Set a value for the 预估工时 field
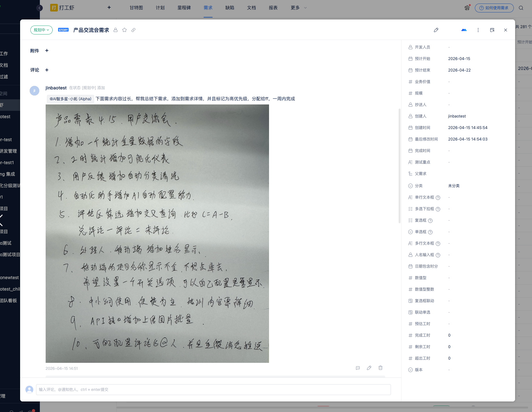 pos(449,324)
